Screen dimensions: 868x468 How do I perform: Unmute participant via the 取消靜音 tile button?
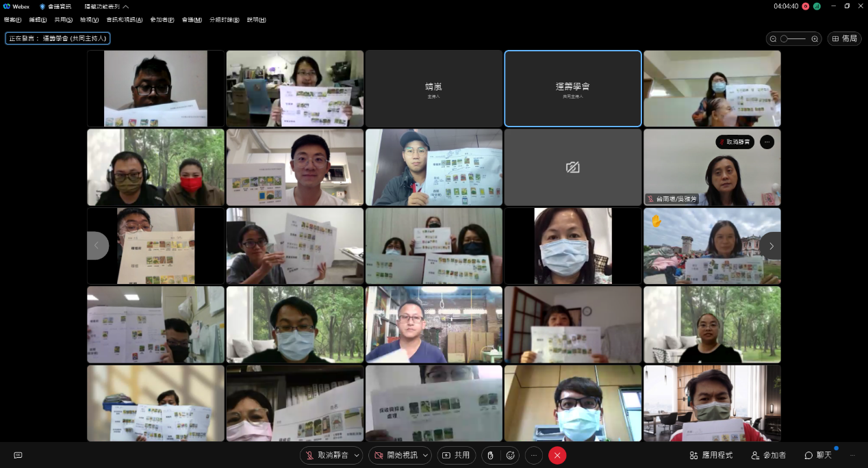tap(735, 142)
